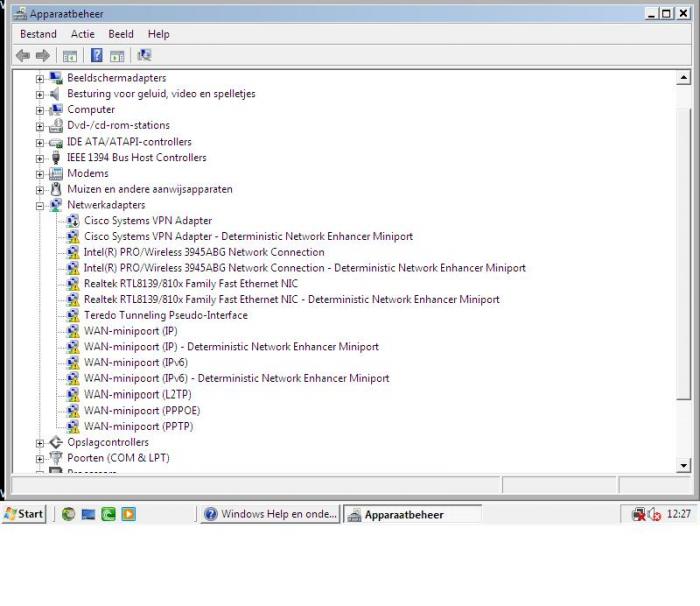Click the Apparaatbeheer taskbar button
Image resolution: width=700 pixels, height=606 pixels.
[412, 514]
